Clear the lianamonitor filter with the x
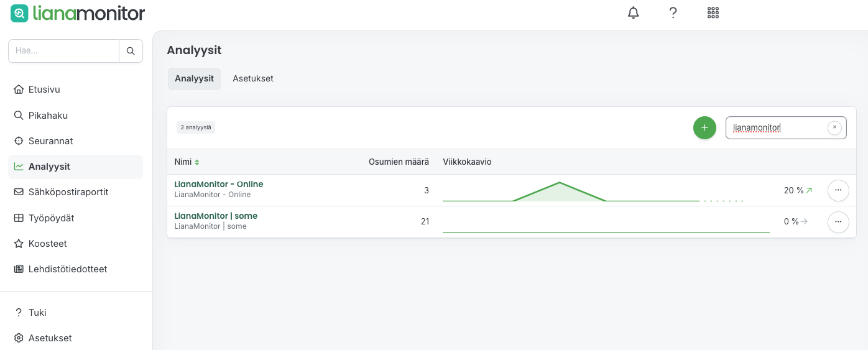 click(x=834, y=127)
